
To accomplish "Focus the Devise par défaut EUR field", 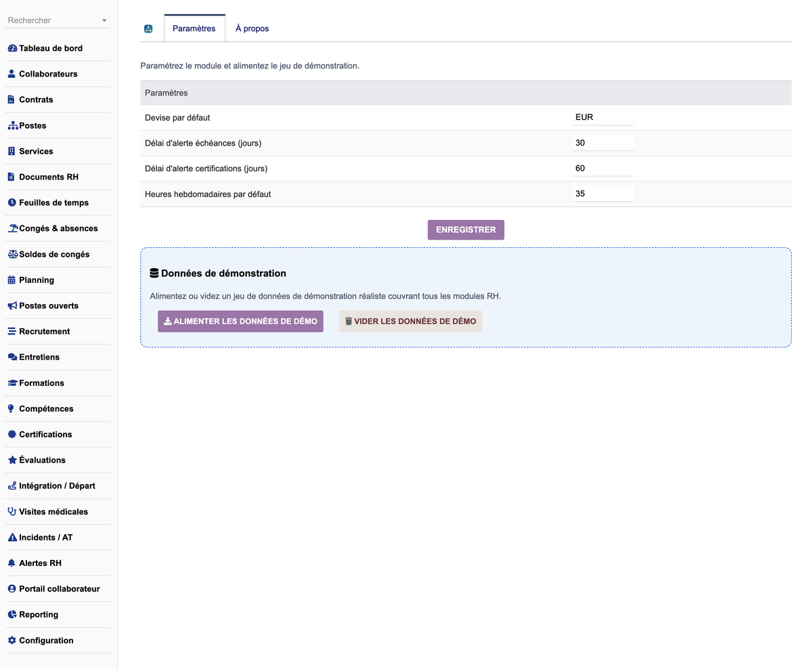I will coord(604,118).
